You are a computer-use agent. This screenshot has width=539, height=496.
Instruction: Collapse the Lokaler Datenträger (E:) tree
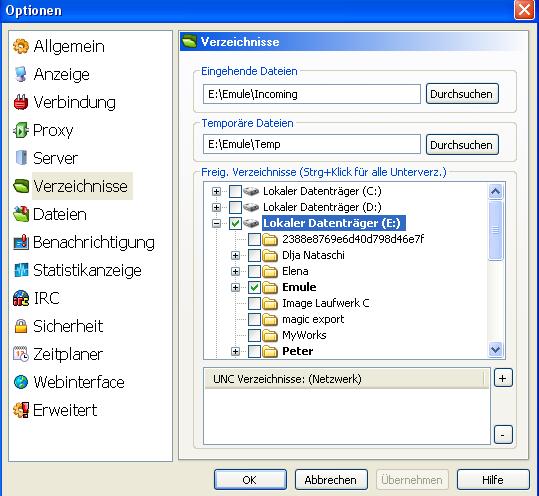(x=216, y=223)
